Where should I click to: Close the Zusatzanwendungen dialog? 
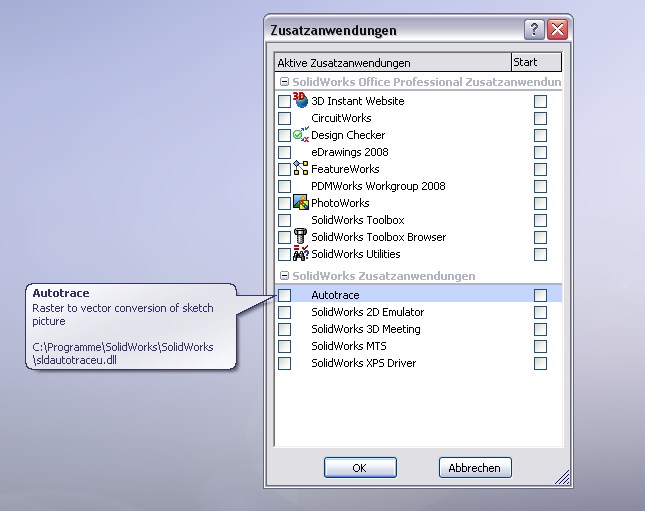[557, 30]
